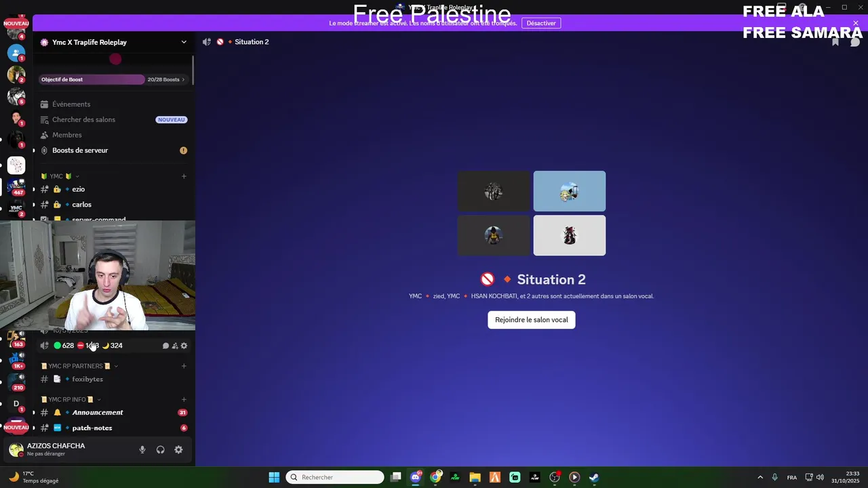Toggle headphones deafen in user panel
The height and width of the screenshot is (488, 868).
click(x=161, y=449)
